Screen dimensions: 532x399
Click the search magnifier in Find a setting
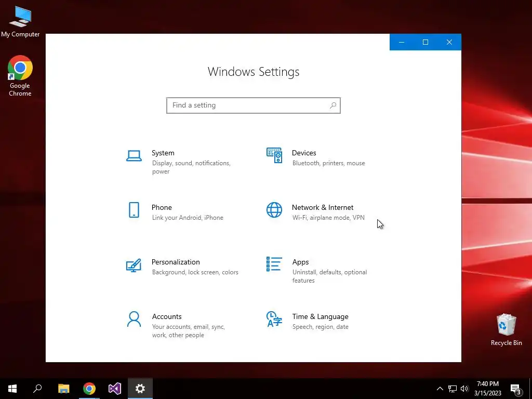click(333, 105)
